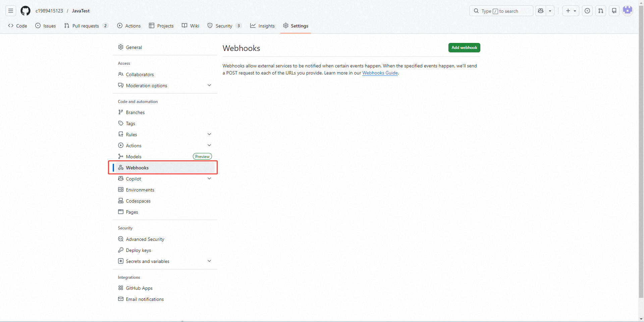644x322 pixels.
Task: Expand the Moderation options section
Action: pyautogui.click(x=209, y=85)
